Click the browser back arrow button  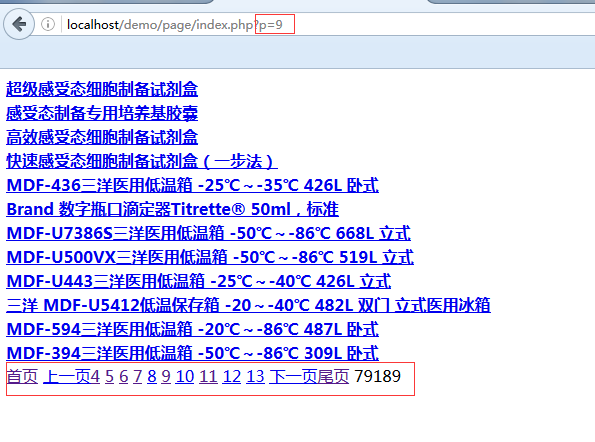click(x=19, y=24)
